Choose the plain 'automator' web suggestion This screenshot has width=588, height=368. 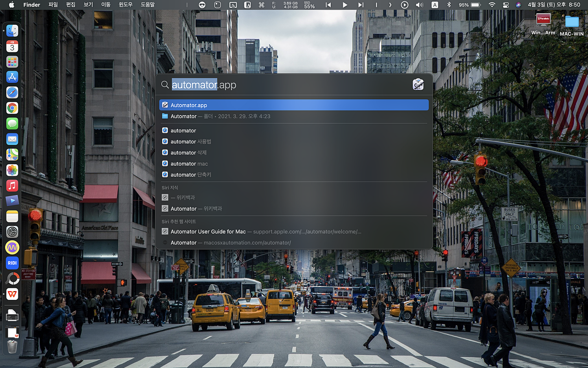[294, 131]
